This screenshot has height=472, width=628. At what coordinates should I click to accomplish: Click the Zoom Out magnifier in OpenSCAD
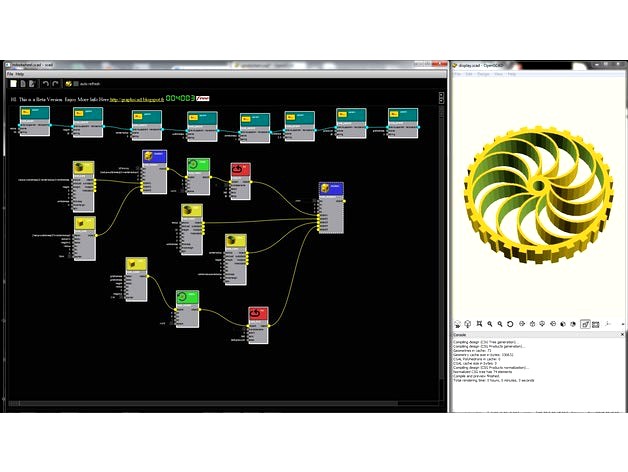pyautogui.click(x=500, y=324)
